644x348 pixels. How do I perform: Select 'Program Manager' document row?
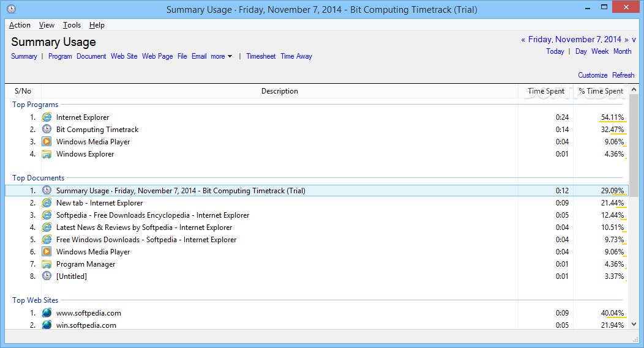click(316, 264)
